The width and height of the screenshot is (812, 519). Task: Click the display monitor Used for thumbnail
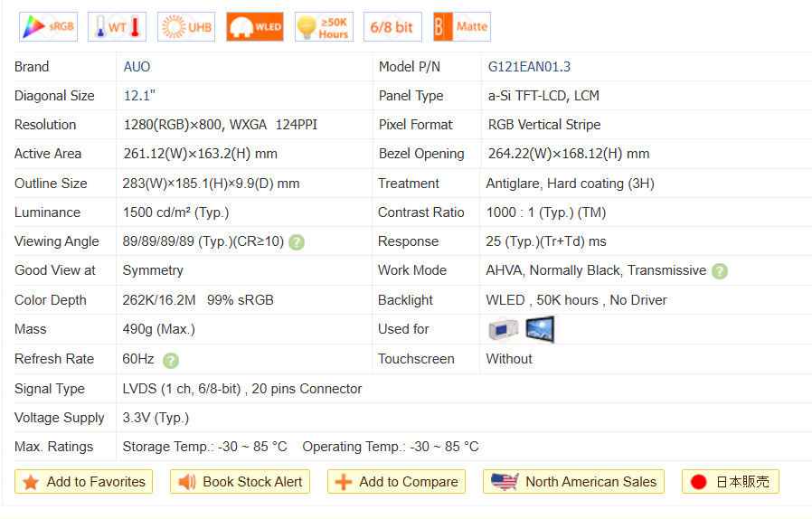(540, 329)
